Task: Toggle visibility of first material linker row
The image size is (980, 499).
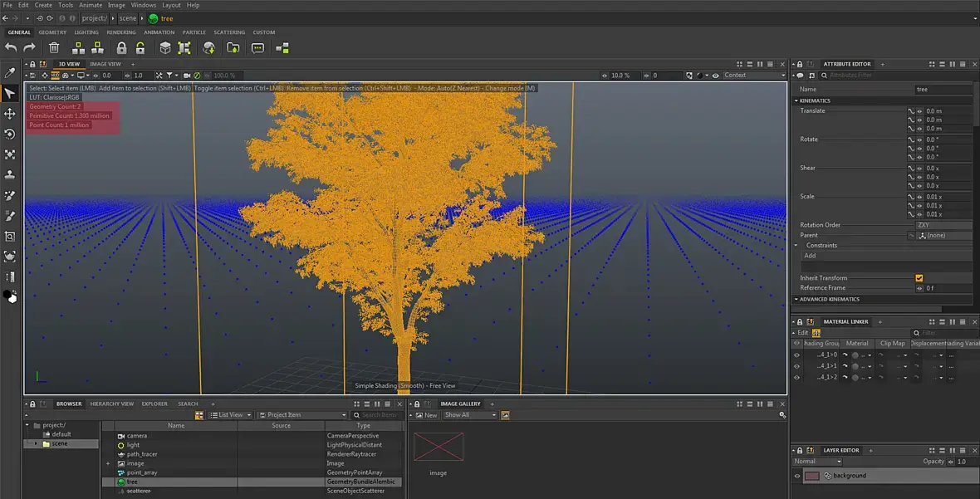Action: (797, 355)
